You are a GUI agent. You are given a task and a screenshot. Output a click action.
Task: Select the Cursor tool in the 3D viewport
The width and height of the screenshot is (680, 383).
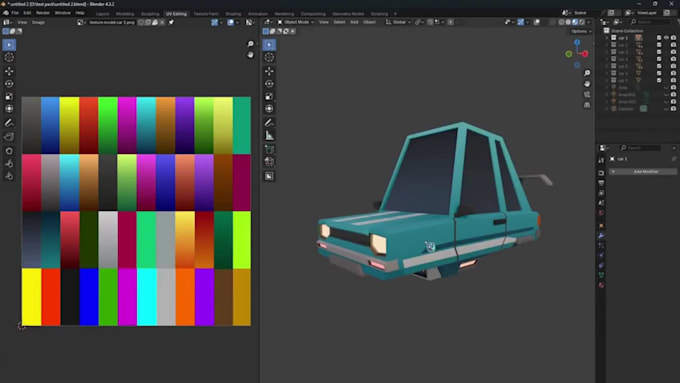[x=269, y=57]
